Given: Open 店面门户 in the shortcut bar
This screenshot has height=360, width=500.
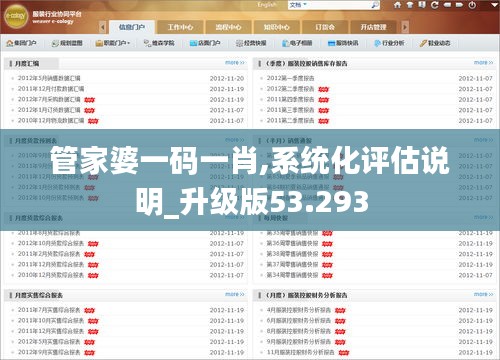Looking at the screenshot, I should pos(205,43).
